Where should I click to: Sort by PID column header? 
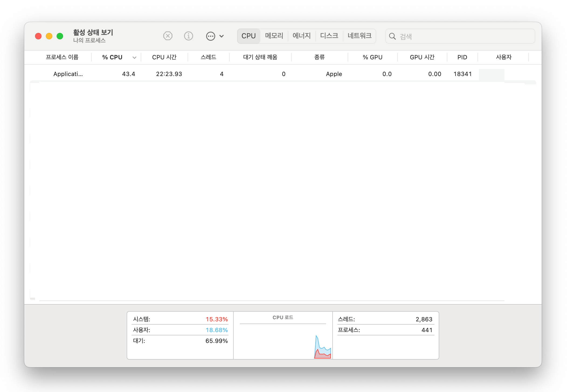462,57
